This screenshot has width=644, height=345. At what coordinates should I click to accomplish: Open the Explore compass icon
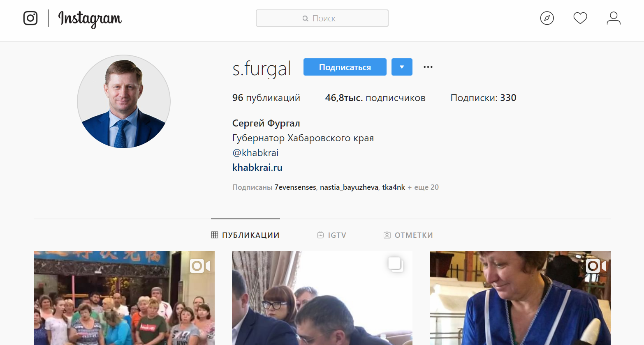(547, 18)
